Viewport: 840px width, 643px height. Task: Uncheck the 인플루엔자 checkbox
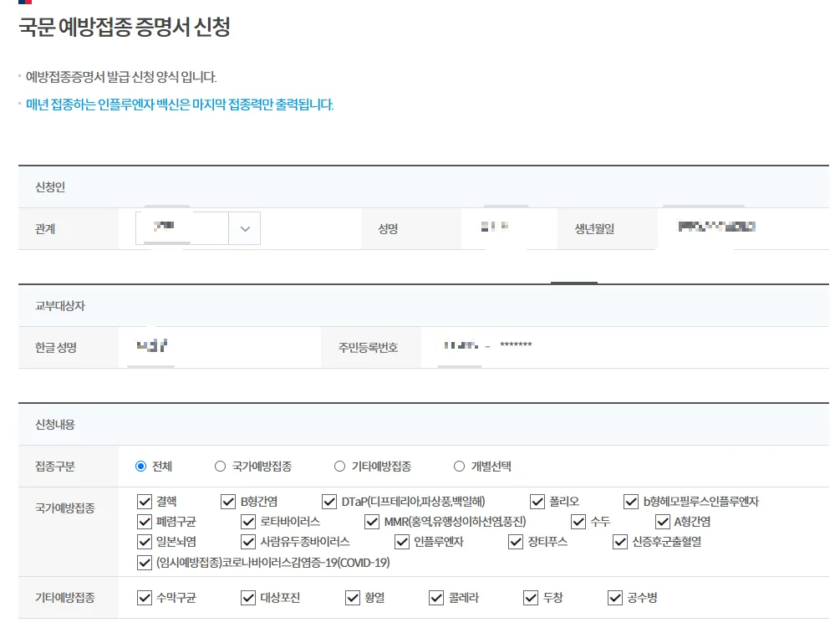[400, 543]
